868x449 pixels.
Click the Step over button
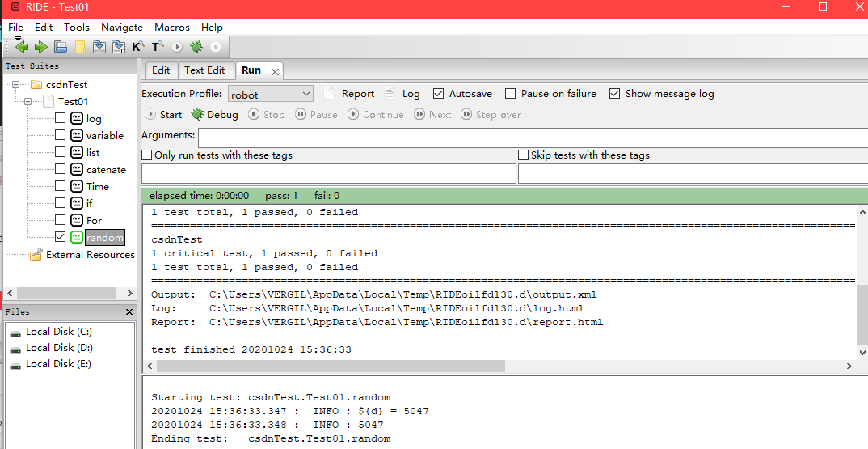491,115
